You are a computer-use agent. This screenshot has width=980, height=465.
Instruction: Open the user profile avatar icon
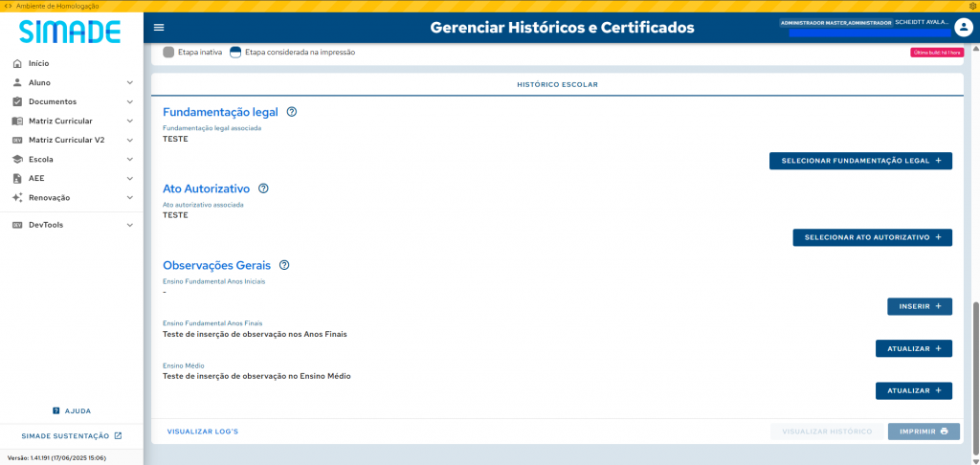[x=963, y=28]
